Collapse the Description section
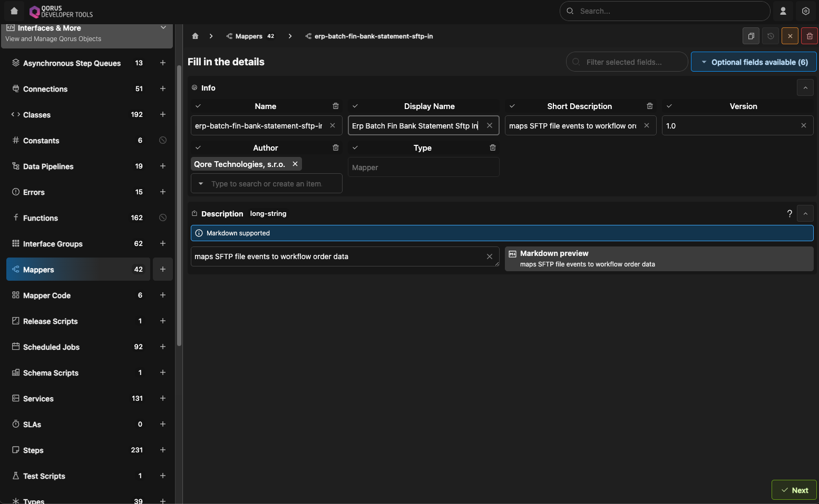The height and width of the screenshot is (504, 819). pyautogui.click(x=805, y=213)
